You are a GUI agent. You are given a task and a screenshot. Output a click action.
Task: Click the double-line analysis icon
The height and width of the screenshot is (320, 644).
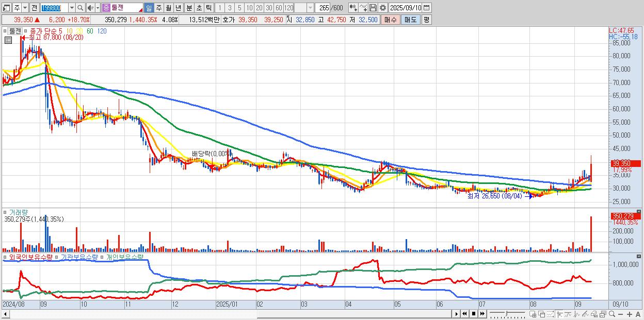586,314
